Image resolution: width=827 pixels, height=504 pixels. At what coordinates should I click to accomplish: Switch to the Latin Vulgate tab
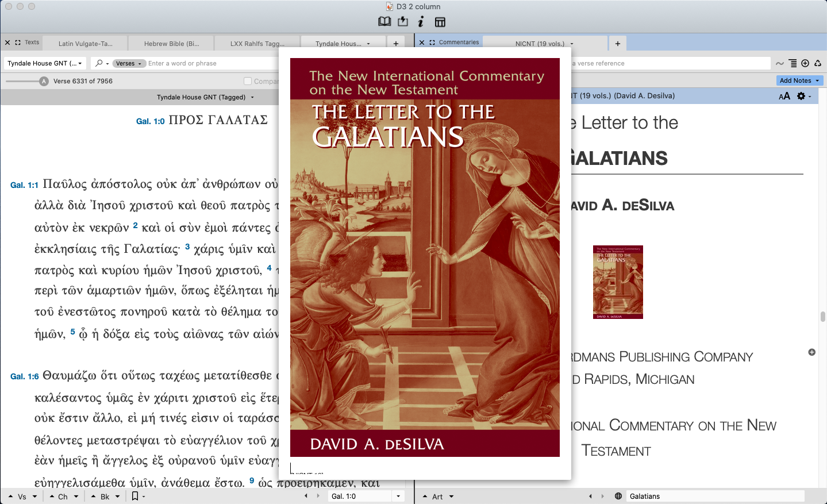coord(85,44)
